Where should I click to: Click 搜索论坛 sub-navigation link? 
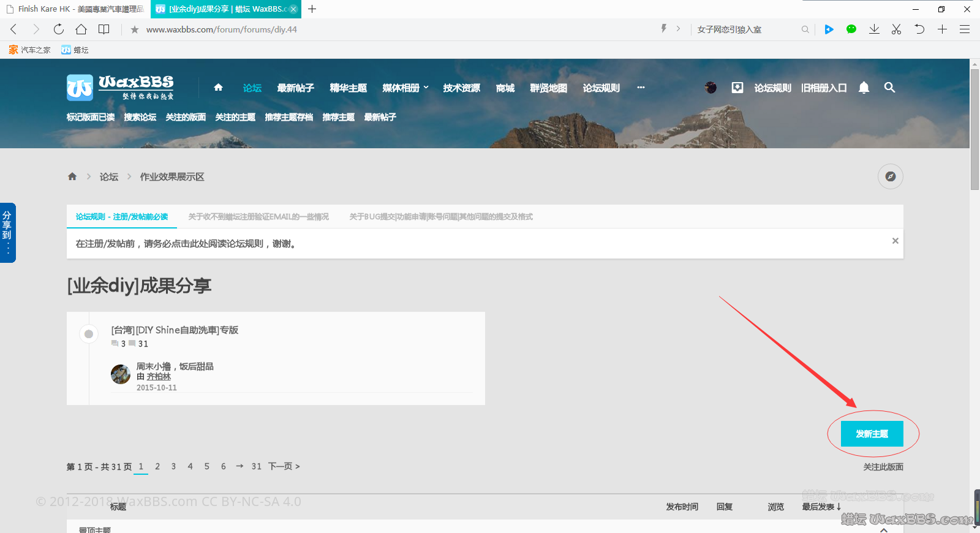(140, 117)
